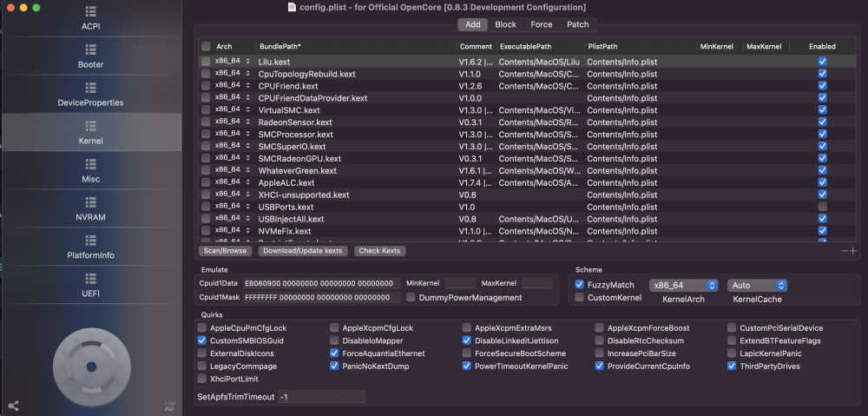Sort by the BundlePath column header
868x416 pixels.
point(280,47)
